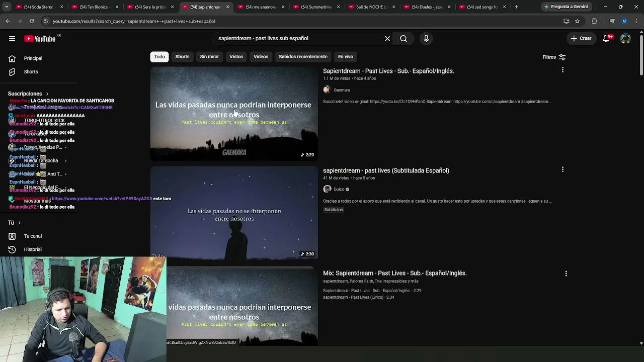Open more options for the Gaemara video
Screen dimensions: 644x362
point(562,70)
